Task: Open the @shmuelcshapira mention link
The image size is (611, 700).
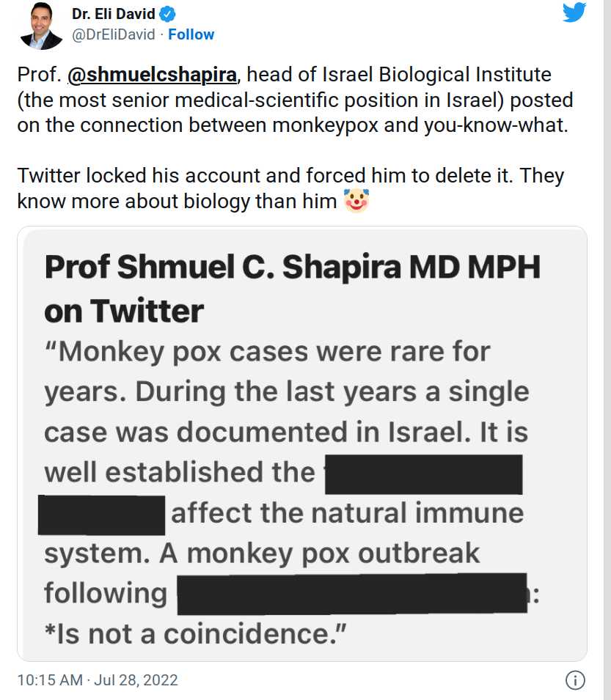Action: click(153, 75)
